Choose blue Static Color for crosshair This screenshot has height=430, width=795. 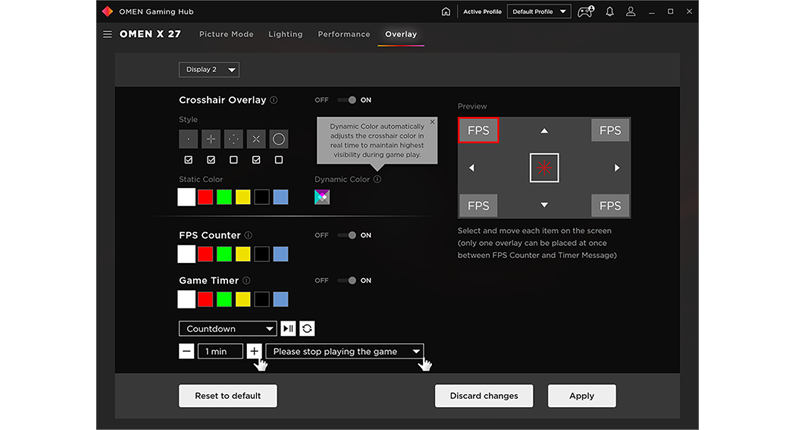[280, 197]
